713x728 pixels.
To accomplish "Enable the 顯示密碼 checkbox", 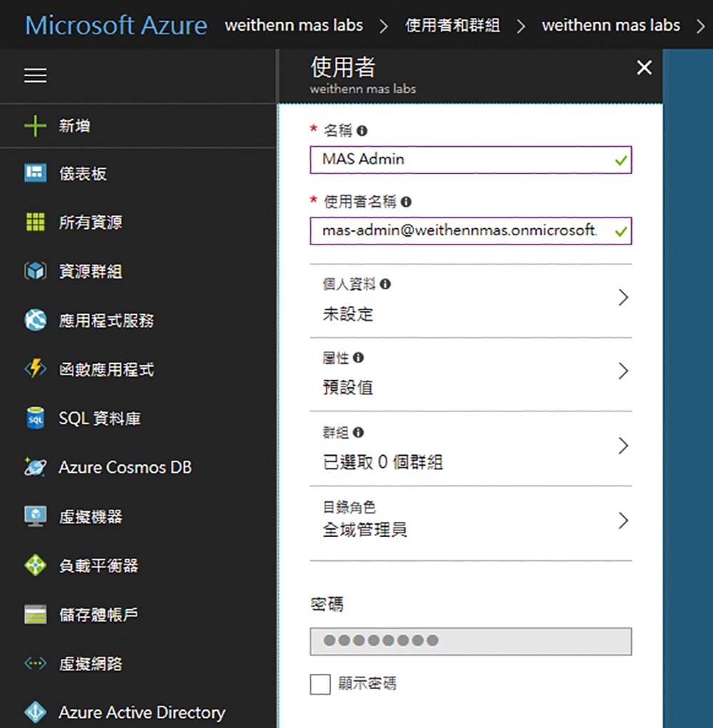I will (320, 685).
